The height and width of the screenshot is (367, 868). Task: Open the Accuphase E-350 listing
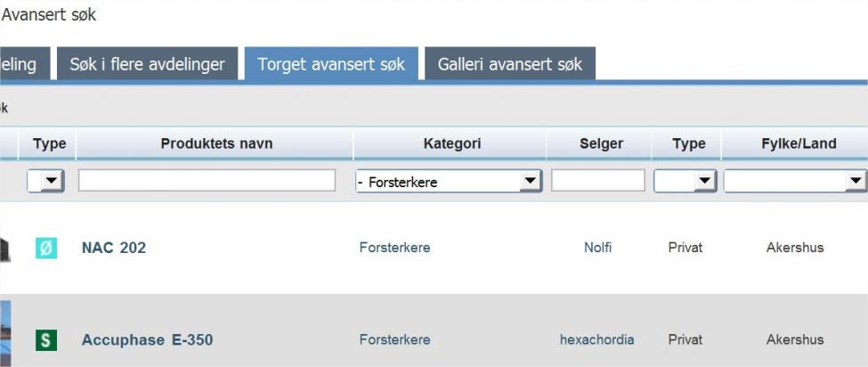[147, 339]
